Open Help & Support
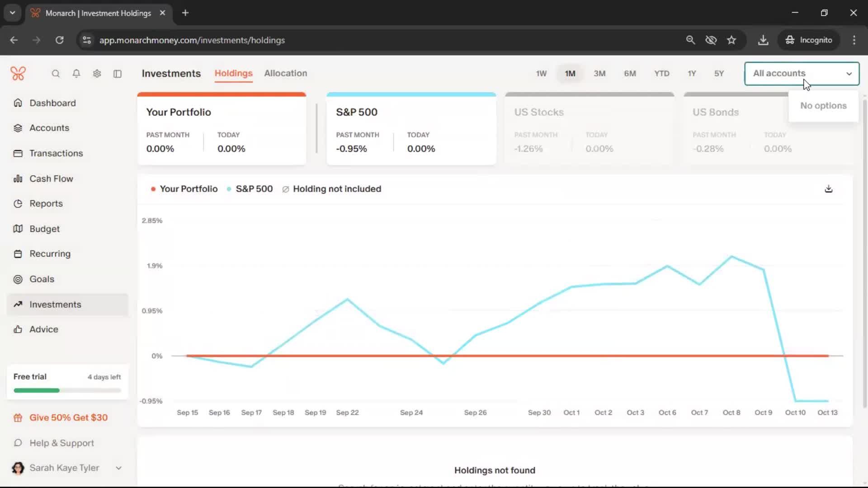The height and width of the screenshot is (488, 868). click(61, 443)
